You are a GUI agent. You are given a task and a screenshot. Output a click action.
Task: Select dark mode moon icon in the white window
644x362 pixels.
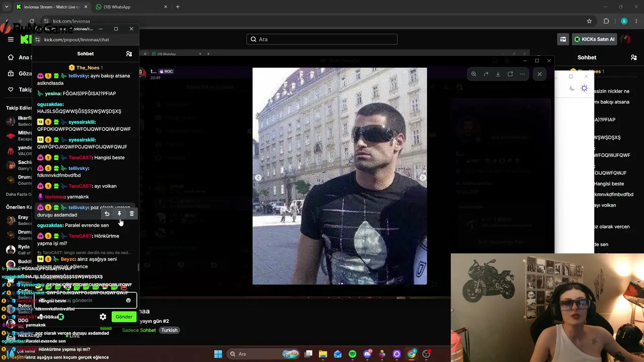pyautogui.click(x=572, y=88)
